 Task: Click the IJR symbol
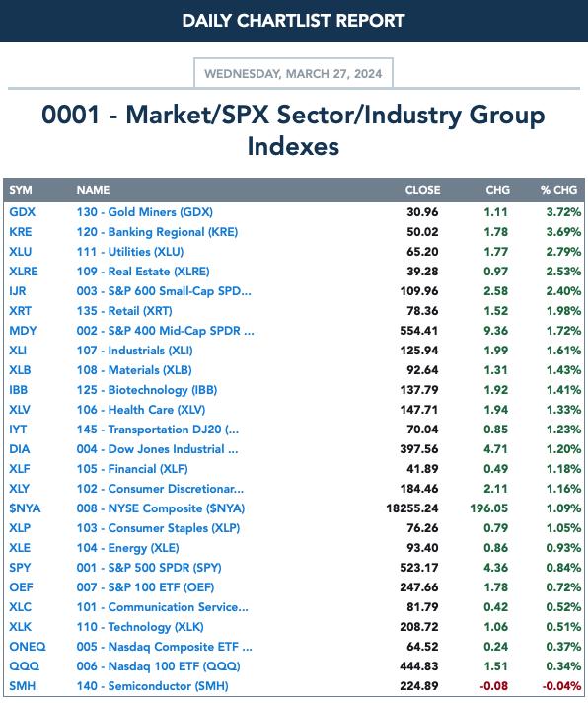point(18,291)
